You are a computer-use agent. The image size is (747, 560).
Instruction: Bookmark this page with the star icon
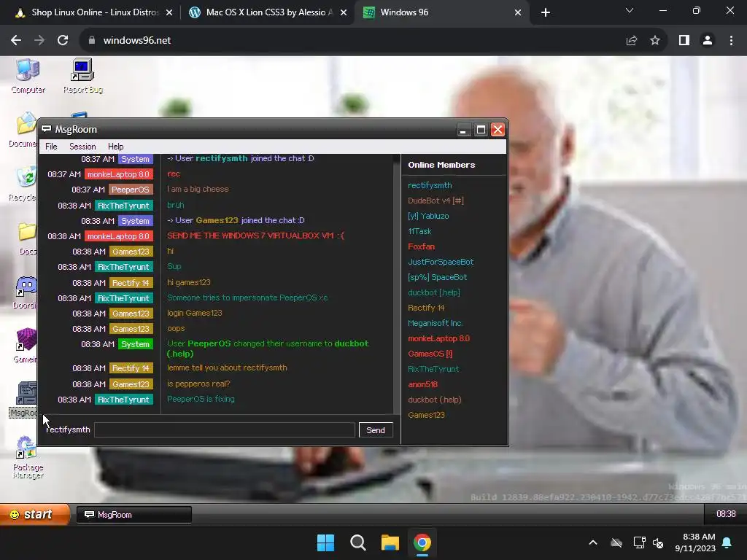click(x=655, y=41)
